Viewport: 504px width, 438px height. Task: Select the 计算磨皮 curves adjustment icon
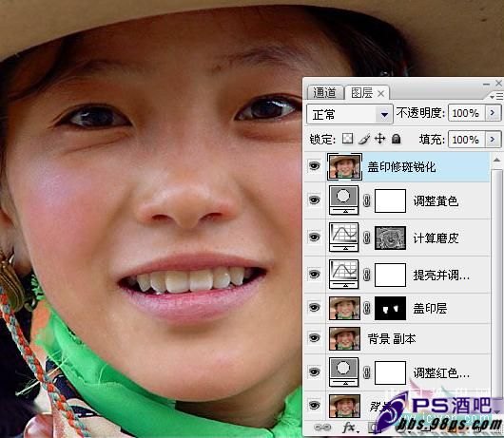tap(343, 238)
